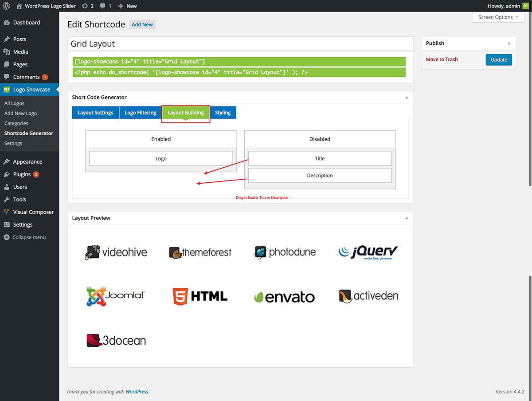Click the Move to Trash link

pos(442,59)
